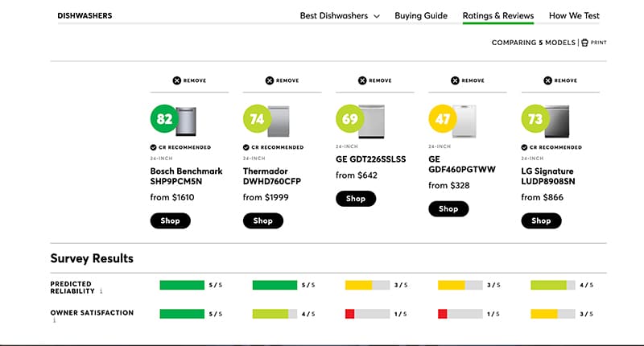Click GE GDF460PGTWW predicted reliability 3/5 bar
The height and width of the screenshot is (346, 644).
(x=460, y=285)
